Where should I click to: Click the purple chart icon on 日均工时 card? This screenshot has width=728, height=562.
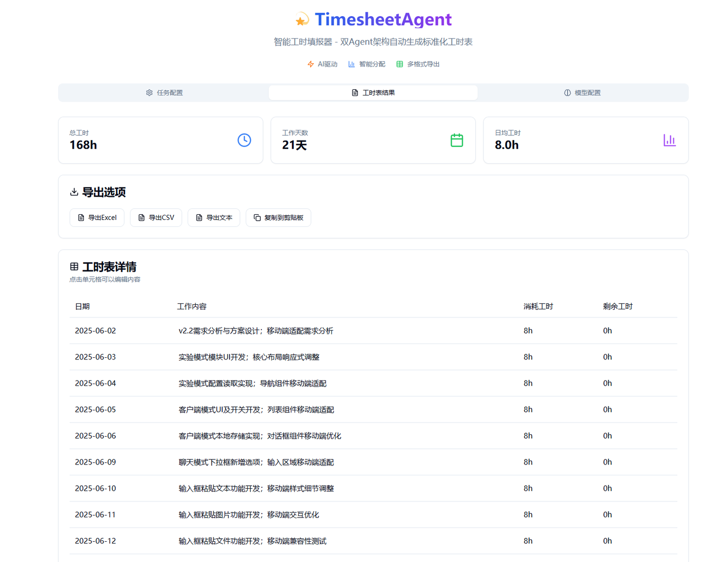click(669, 140)
